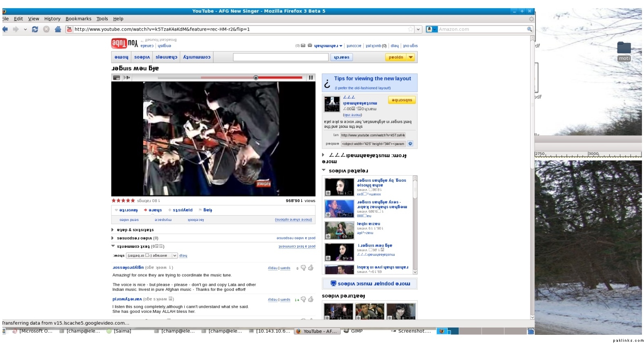Viewport: 644px width, 343px height.
Task: Click the thumbs up icon on uglyprofessor's comment
Action: point(311,268)
